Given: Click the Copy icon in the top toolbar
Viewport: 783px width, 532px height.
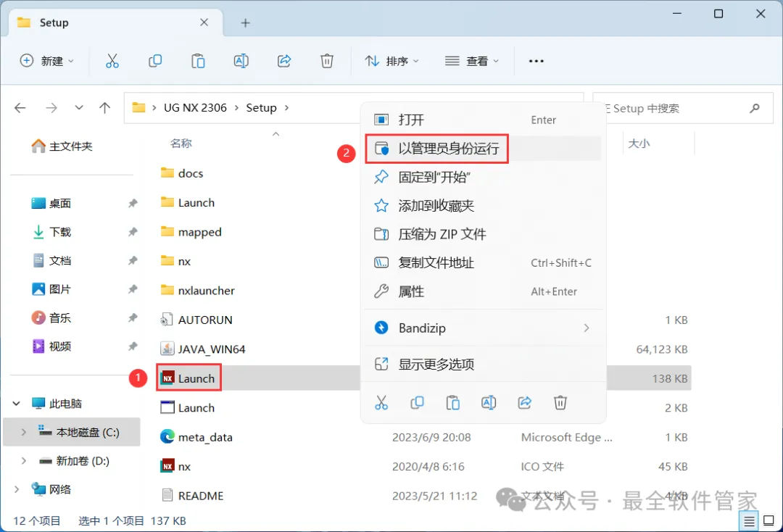Looking at the screenshot, I should (x=155, y=61).
